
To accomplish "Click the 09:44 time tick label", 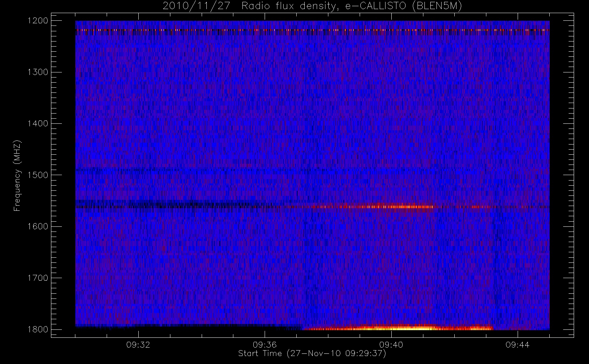I will [517, 345].
